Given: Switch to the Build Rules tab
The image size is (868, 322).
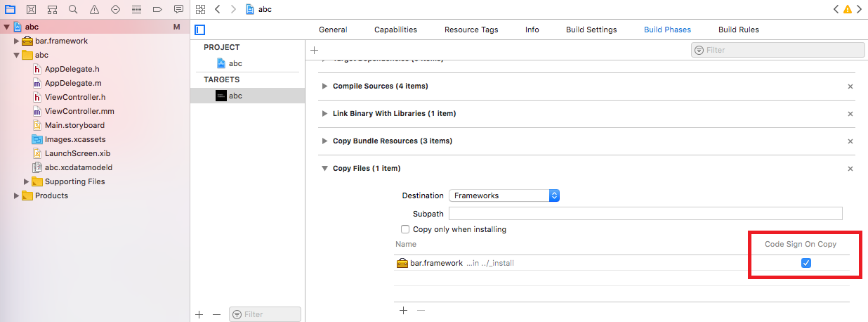Looking at the screenshot, I should pyautogui.click(x=739, y=30).
